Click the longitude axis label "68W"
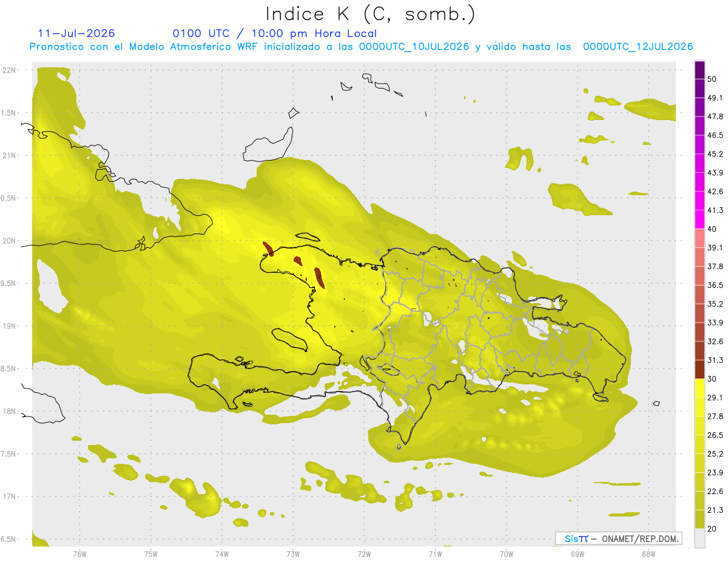 [649, 554]
